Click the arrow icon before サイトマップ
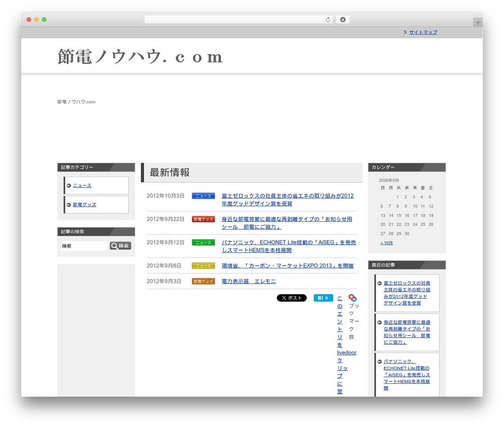 (405, 32)
